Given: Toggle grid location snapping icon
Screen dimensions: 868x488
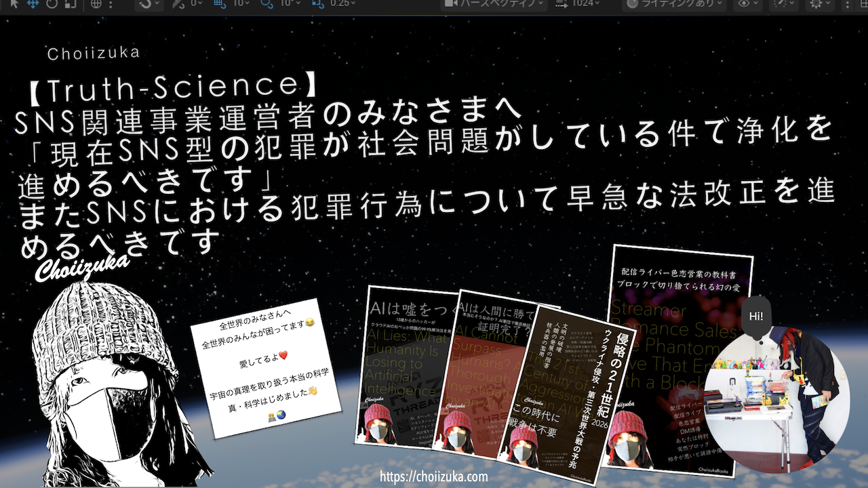Looking at the screenshot, I should click(x=219, y=3).
